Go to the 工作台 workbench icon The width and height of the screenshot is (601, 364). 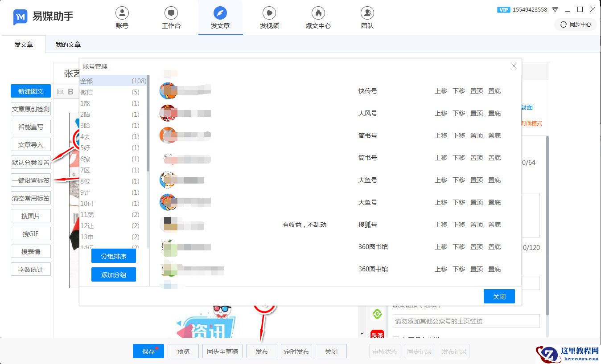point(171,12)
